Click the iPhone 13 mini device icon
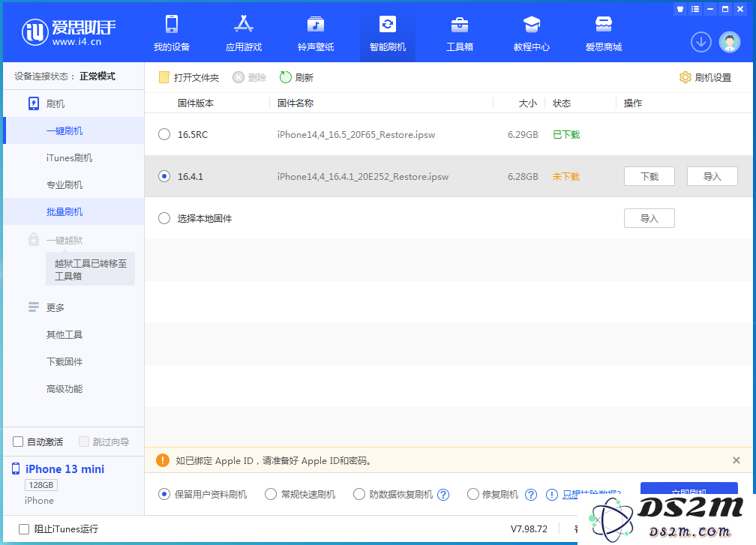756x545 pixels. pyautogui.click(x=16, y=469)
